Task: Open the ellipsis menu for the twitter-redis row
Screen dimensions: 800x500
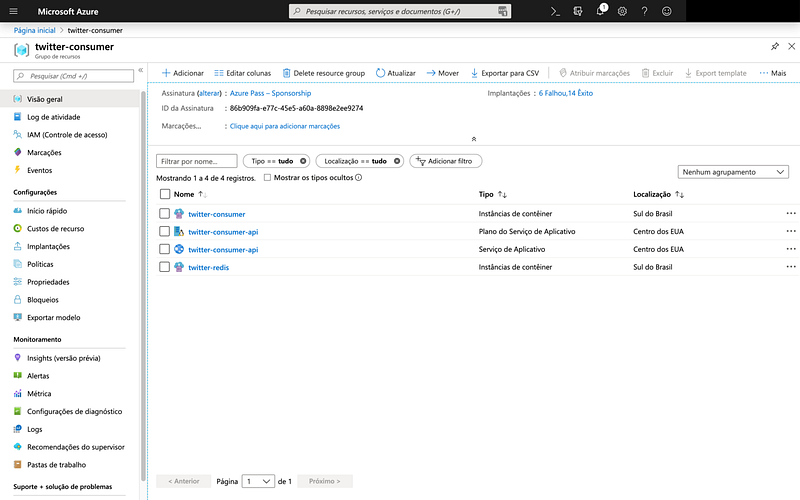Action: [x=791, y=267]
